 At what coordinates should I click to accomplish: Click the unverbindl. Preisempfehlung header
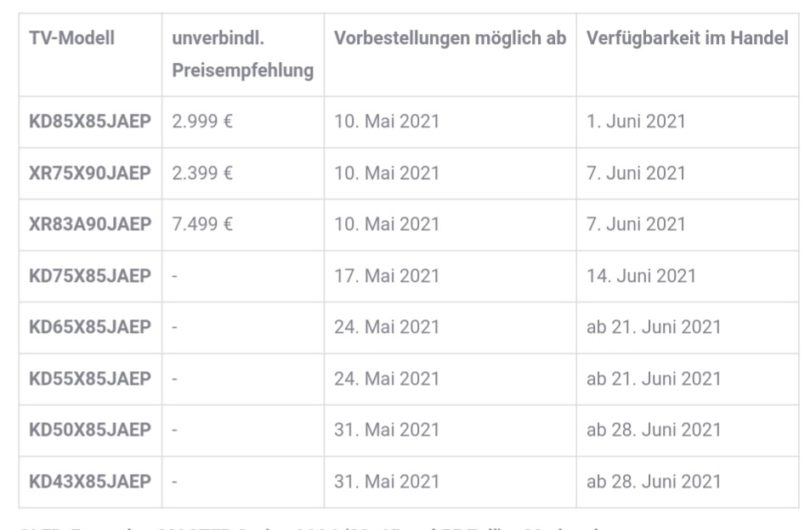(243, 54)
